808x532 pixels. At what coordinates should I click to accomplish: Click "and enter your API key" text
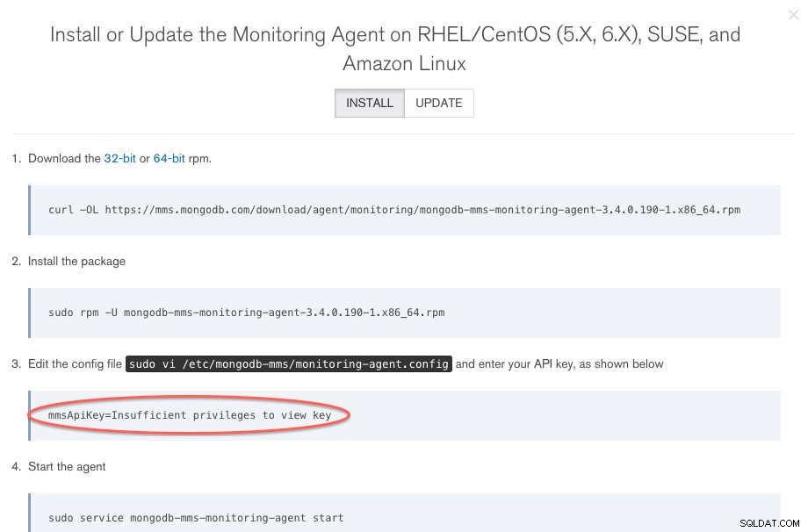(515, 364)
